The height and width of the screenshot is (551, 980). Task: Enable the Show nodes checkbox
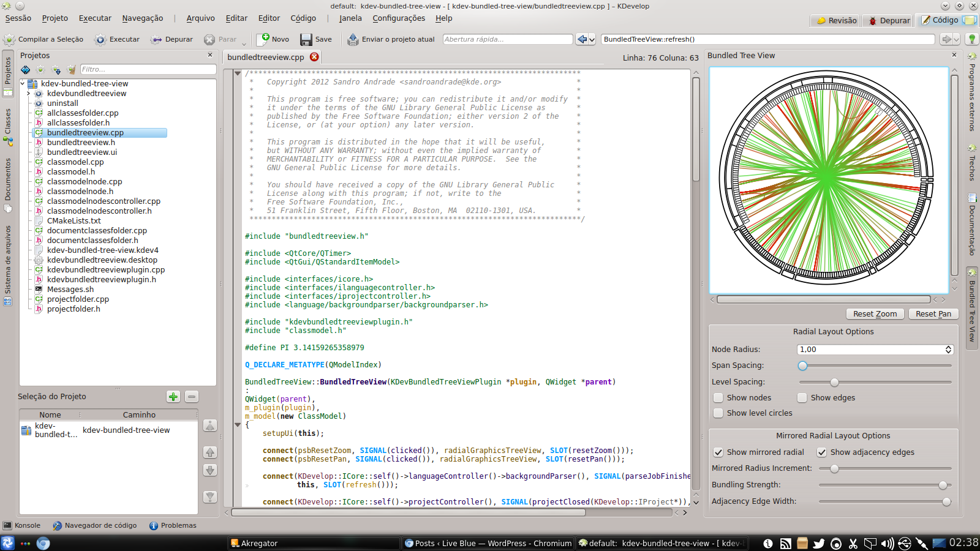click(718, 398)
